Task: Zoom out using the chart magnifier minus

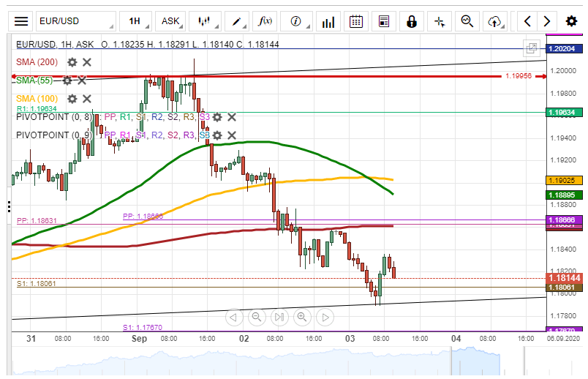Action: pos(256,317)
